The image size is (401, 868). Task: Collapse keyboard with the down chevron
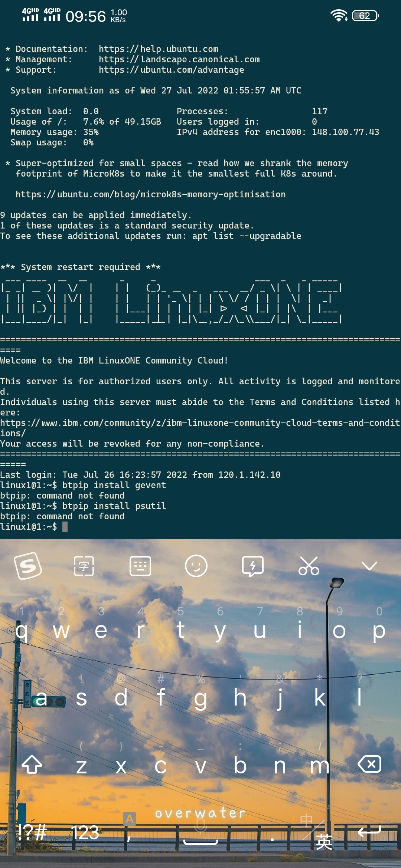[369, 566]
